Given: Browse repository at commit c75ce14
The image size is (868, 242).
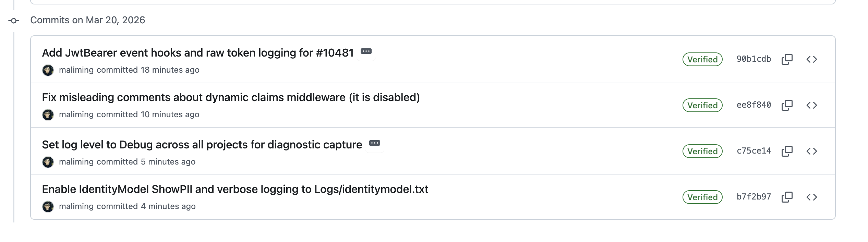Looking at the screenshot, I should point(811,151).
